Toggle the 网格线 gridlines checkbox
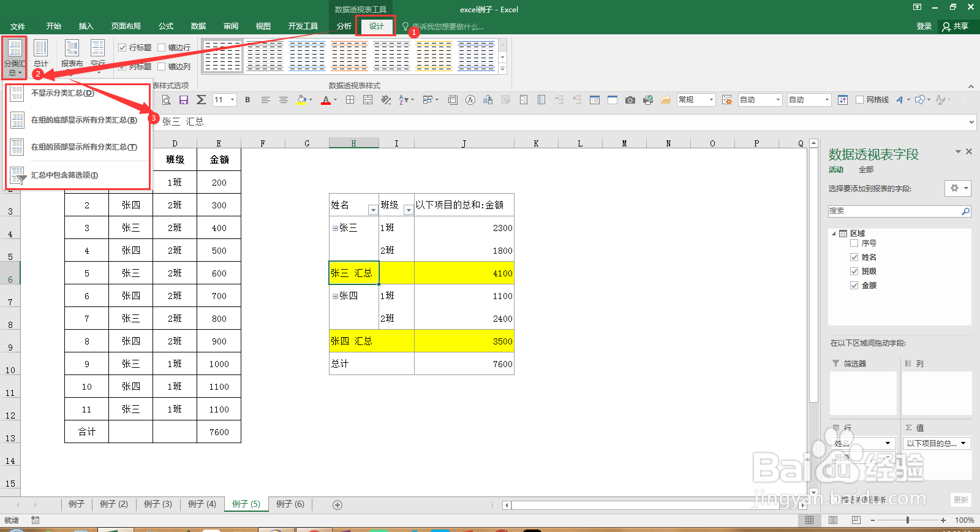Image resolution: width=980 pixels, height=532 pixels. click(x=859, y=100)
